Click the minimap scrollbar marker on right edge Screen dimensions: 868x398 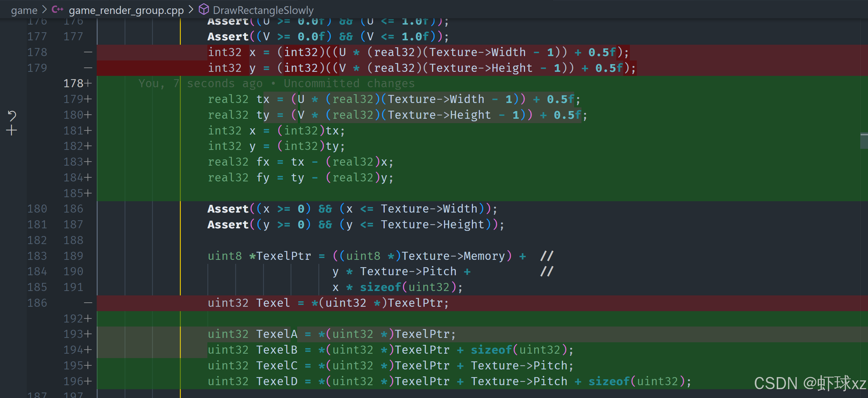click(864, 141)
